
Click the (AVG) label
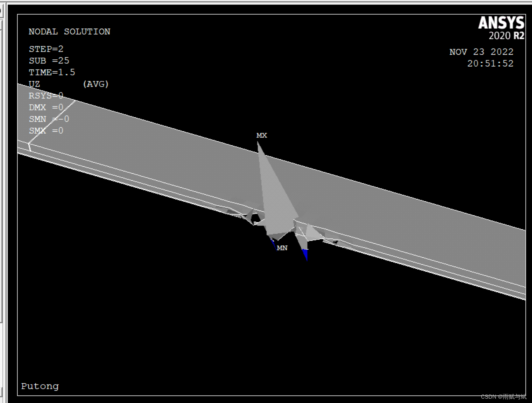click(96, 84)
